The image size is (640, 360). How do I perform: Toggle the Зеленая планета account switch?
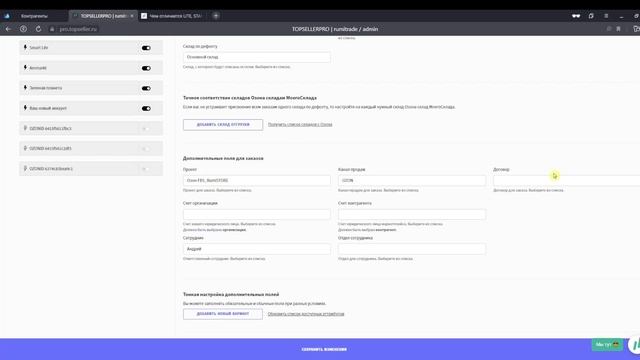146,88
